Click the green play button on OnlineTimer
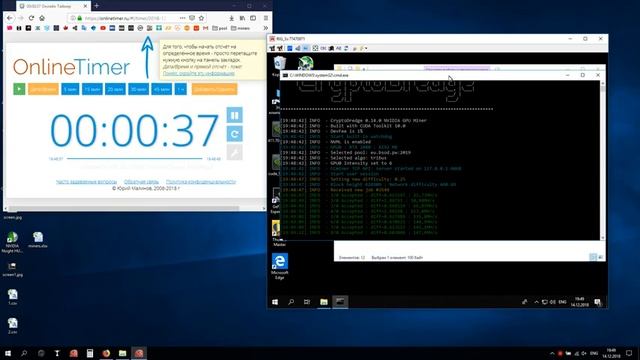 click(x=19, y=89)
